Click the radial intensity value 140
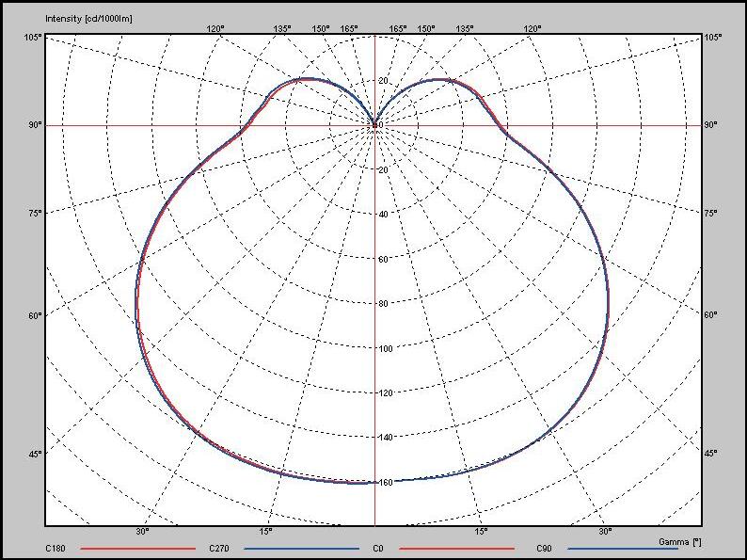Viewport: 747px width, 560px height. (x=385, y=437)
